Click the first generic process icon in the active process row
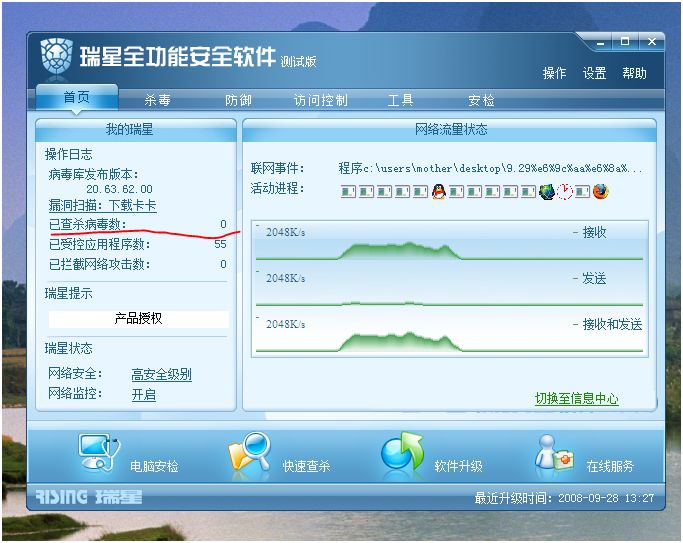 point(348,192)
